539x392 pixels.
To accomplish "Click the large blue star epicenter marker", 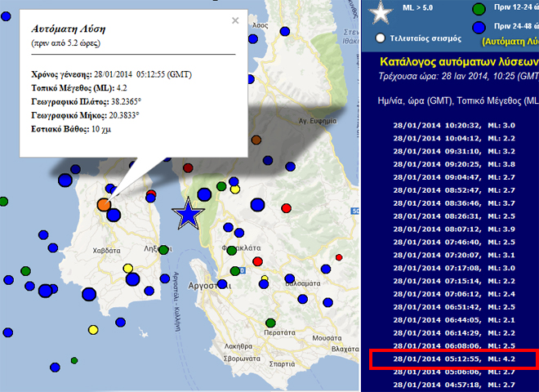I will (189, 214).
